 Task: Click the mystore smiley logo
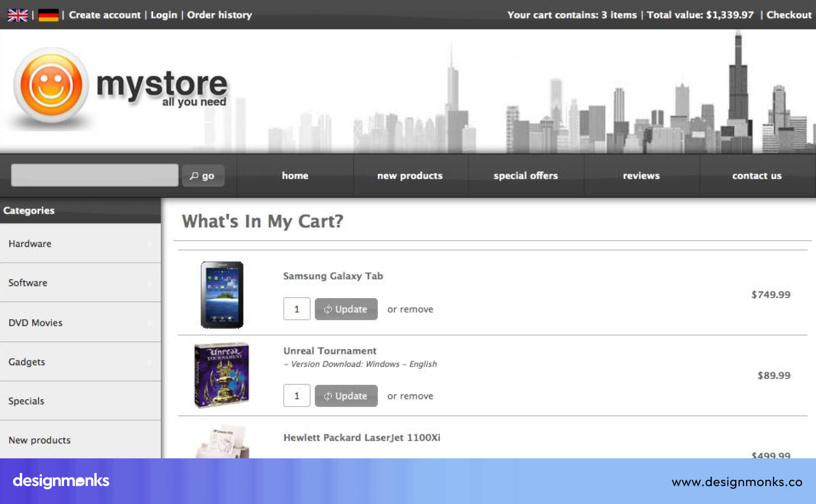tap(51, 85)
